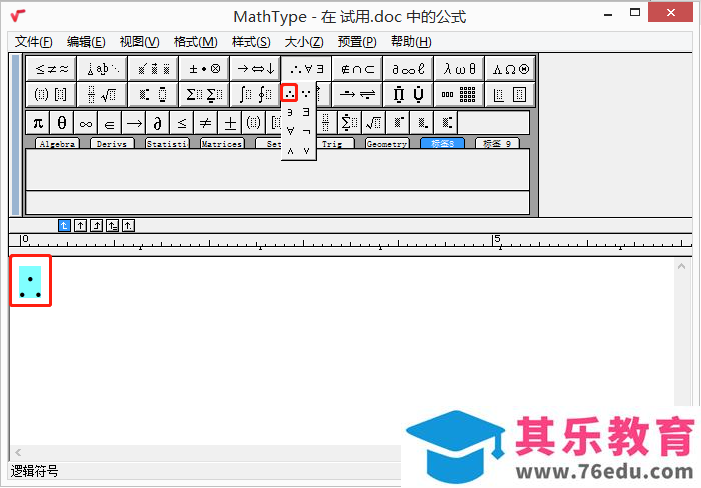The height and width of the screenshot is (488, 701).
Task: Insert the logical or symbol ∨
Action: [x=306, y=151]
